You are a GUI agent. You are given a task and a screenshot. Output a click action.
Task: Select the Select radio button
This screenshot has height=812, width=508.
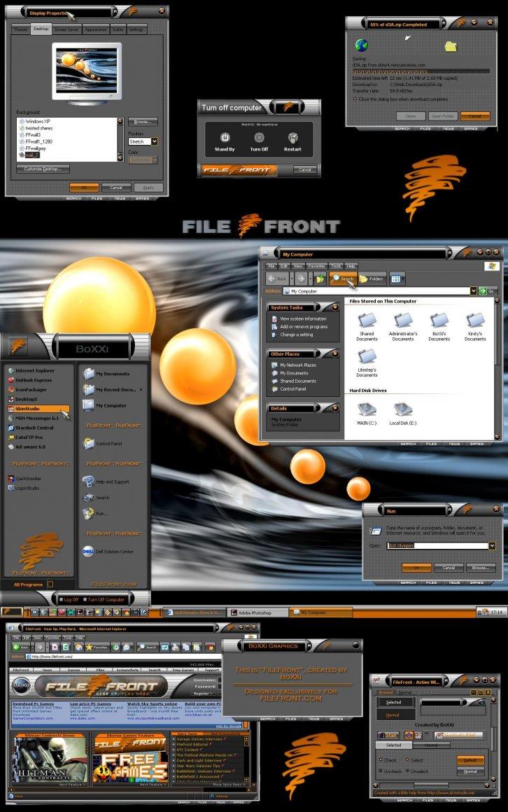click(x=407, y=760)
